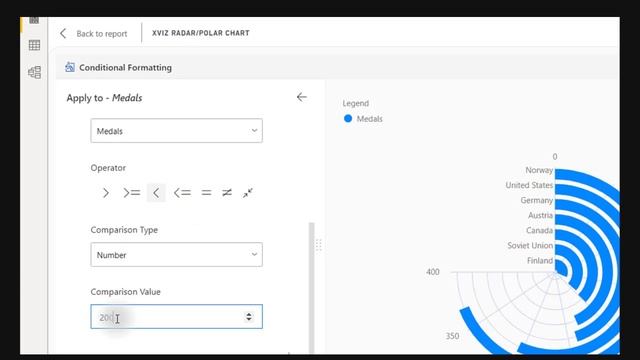The image size is (640, 360).
Task: Click the back arrow beside Apply to Medals
Action: pos(302,97)
